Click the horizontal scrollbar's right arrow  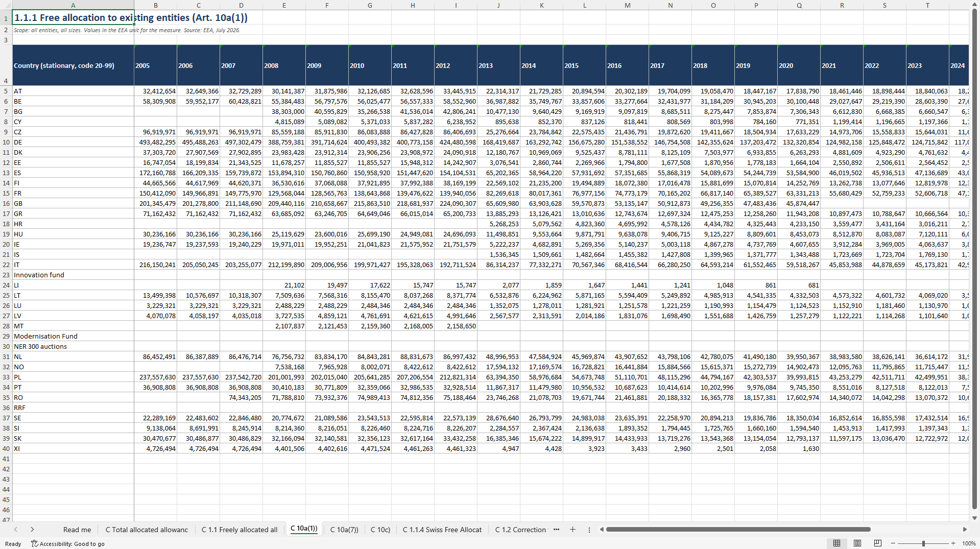pos(965,530)
